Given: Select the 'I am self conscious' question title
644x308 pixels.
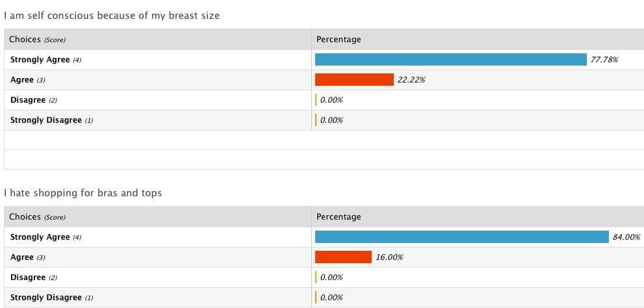Looking at the screenshot, I should 112,16.
